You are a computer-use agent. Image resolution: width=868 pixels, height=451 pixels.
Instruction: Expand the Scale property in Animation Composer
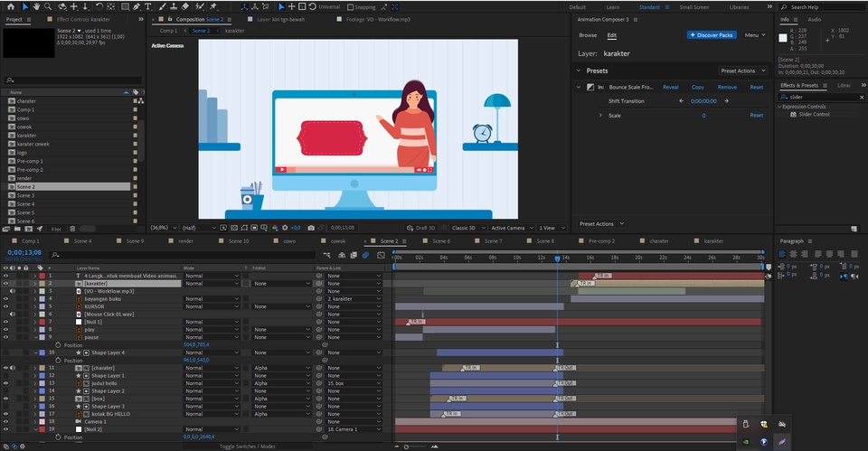point(600,115)
